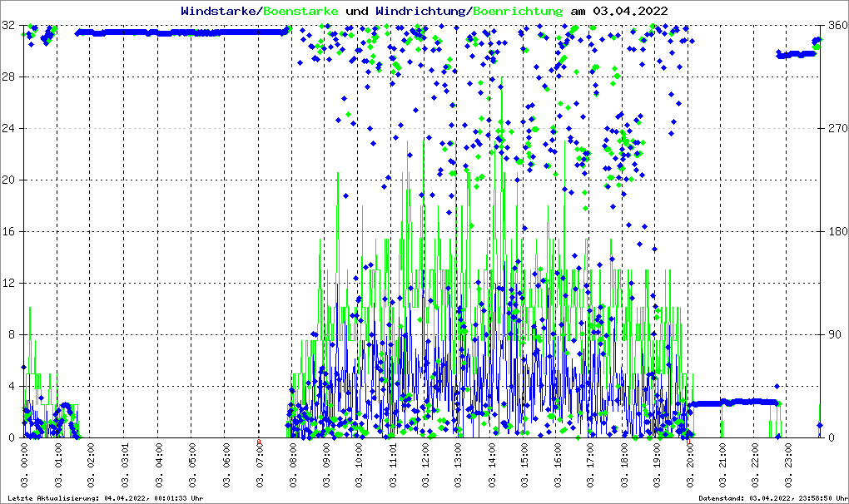Click the 16 value on left axis
The width and height of the screenshot is (849, 504).
point(8,231)
